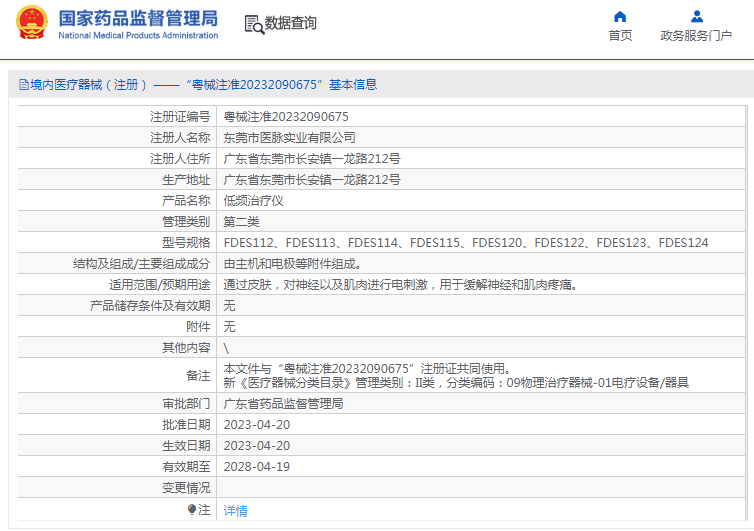Click the lightbulb icon beside 注
754x531 pixels.
click(x=191, y=509)
